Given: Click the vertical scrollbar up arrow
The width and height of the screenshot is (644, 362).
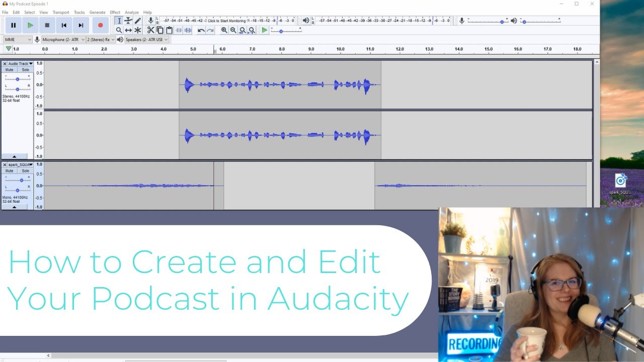Looking at the screenshot, I should click(x=597, y=62).
